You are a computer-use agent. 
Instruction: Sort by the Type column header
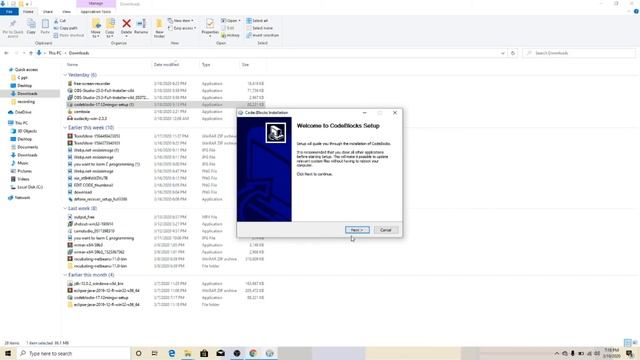tap(206, 64)
